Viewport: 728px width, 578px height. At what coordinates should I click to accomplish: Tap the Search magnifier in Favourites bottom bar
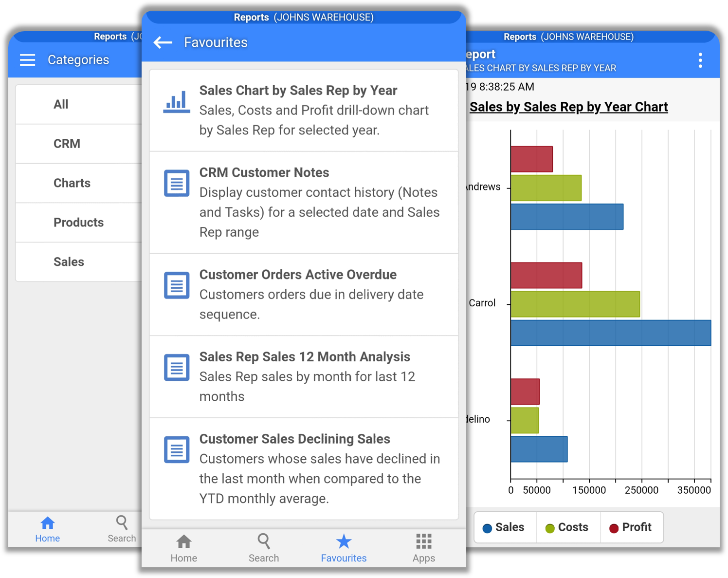pos(264,541)
